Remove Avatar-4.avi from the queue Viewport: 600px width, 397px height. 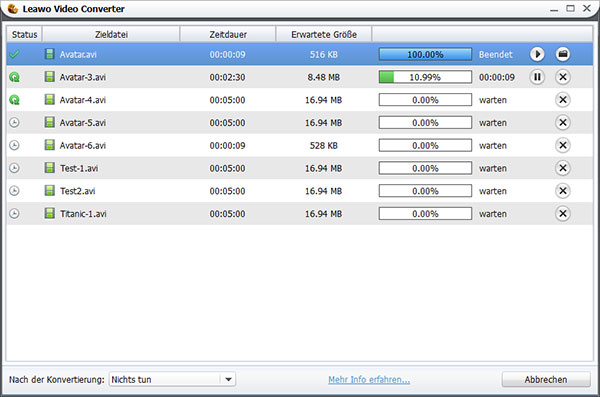(562, 100)
